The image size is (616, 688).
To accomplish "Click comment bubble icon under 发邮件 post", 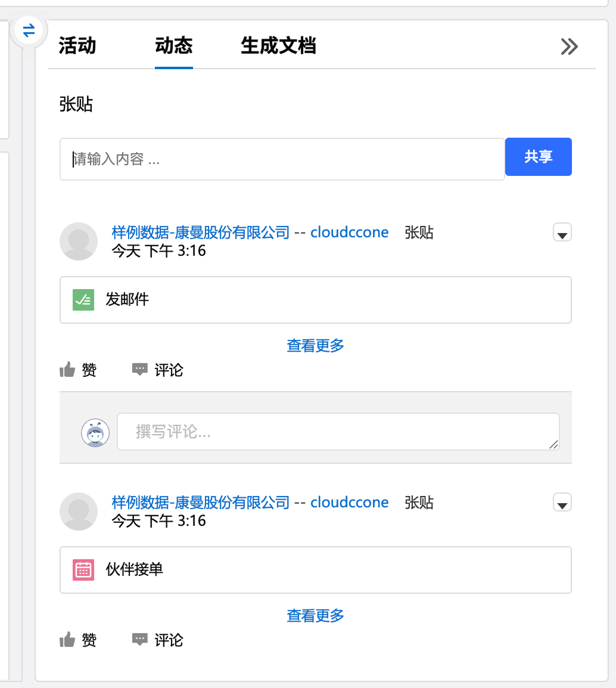I will [139, 370].
